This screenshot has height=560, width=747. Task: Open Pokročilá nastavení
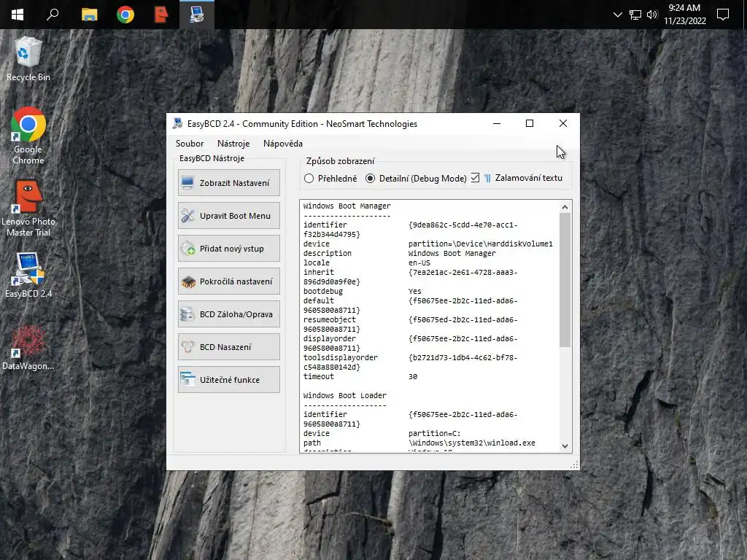[x=228, y=281]
